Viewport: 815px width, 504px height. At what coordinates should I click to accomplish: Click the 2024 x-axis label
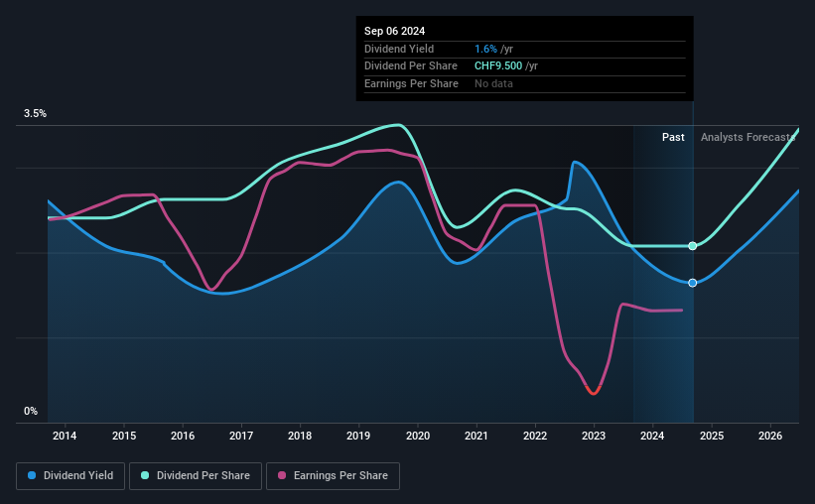tap(652, 436)
